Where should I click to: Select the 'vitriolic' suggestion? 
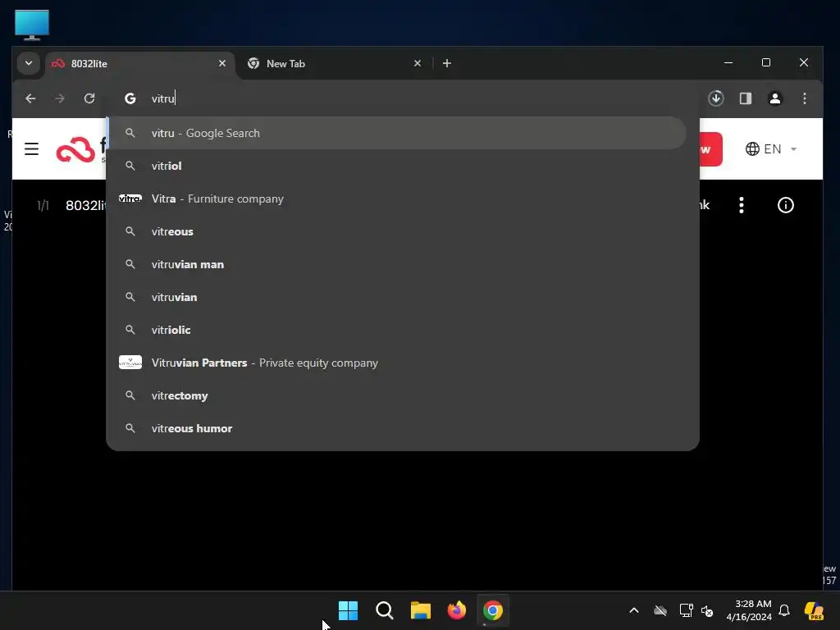[396, 330]
